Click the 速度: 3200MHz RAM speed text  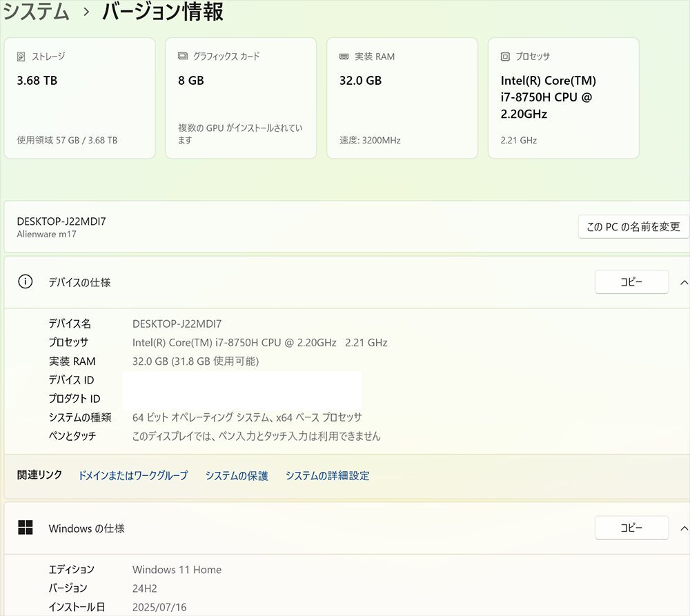coord(370,140)
